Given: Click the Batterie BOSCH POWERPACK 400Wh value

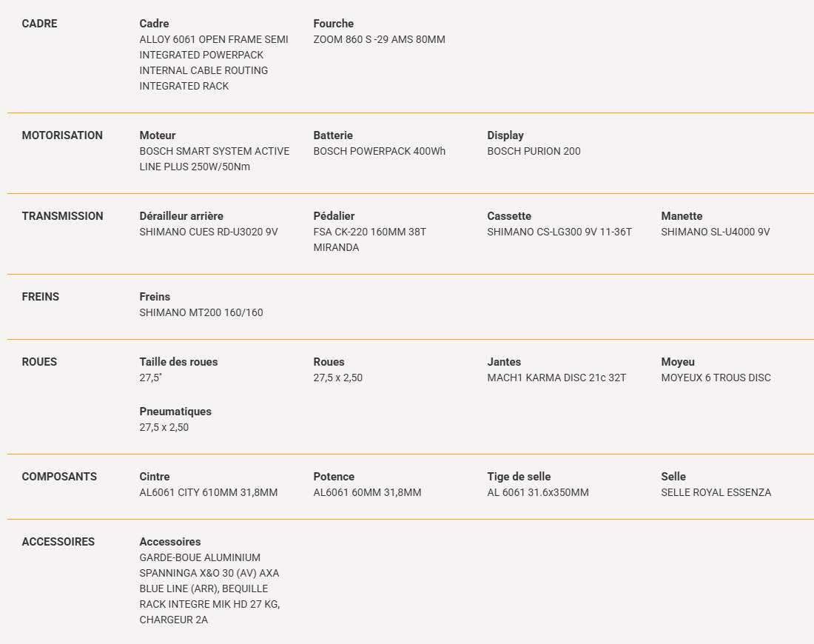Looking at the screenshot, I should point(379,151).
